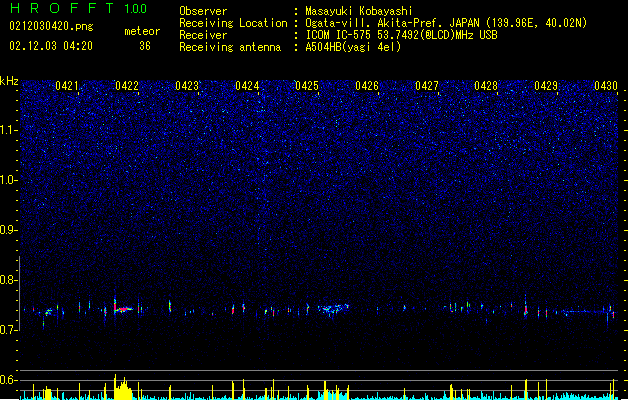The width and height of the screenshot is (629, 400).
Task: Click the bright meteor echo after 0422
Action: tap(124, 309)
